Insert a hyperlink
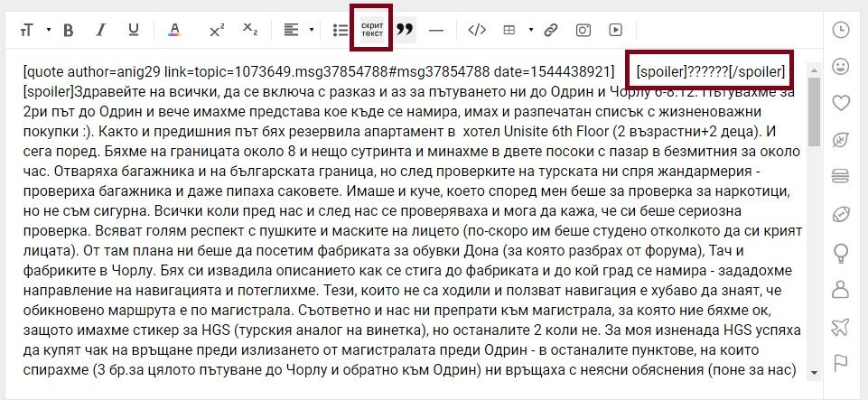This screenshot has width=868, height=400. (x=550, y=30)
